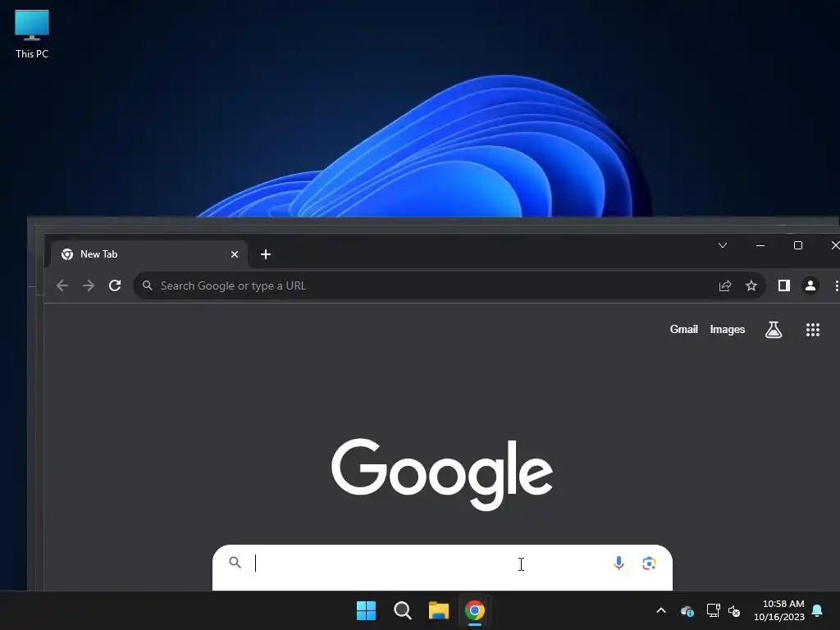Share this page icon in address bar

(x=725, y=285)
